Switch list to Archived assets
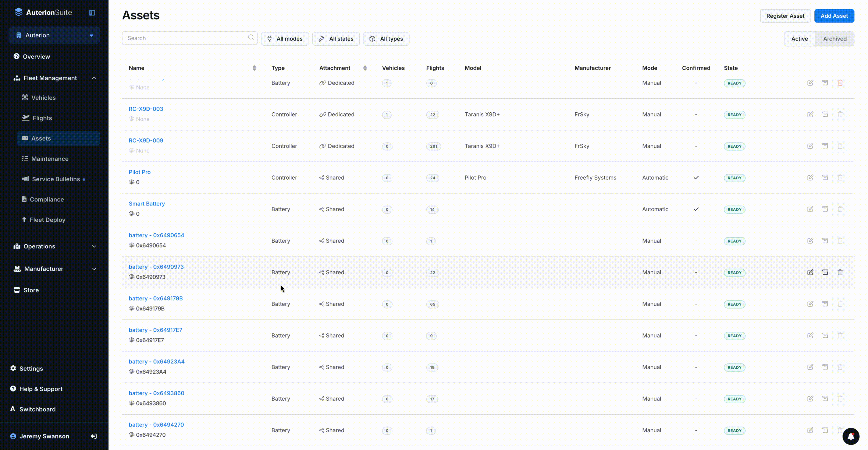This screenshot has height=450, width=868. coord(835,39)
